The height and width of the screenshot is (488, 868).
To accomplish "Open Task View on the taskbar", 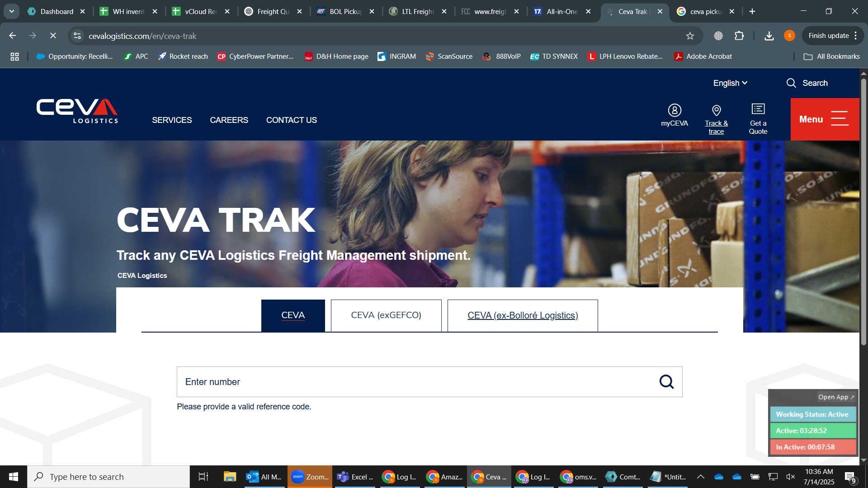I will coord(203,477).
